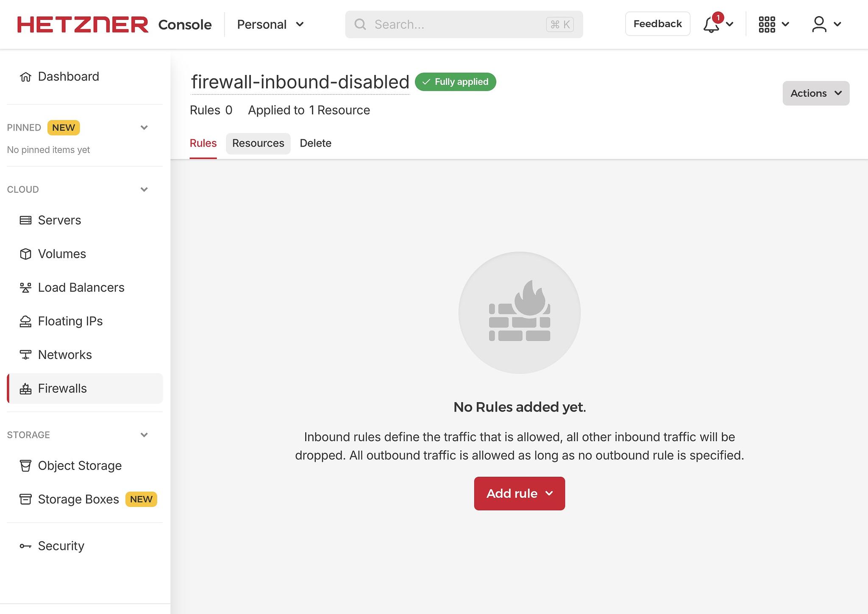Collapse the CLOUD sidebar section
Image resolution: width=868 pixels, height=614 pixels.
coord(144,189)
